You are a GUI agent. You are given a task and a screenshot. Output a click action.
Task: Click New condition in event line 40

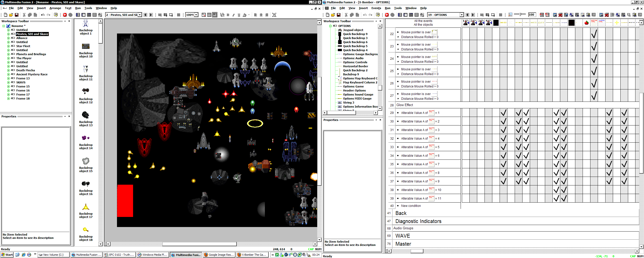click(x=411, y=206)
